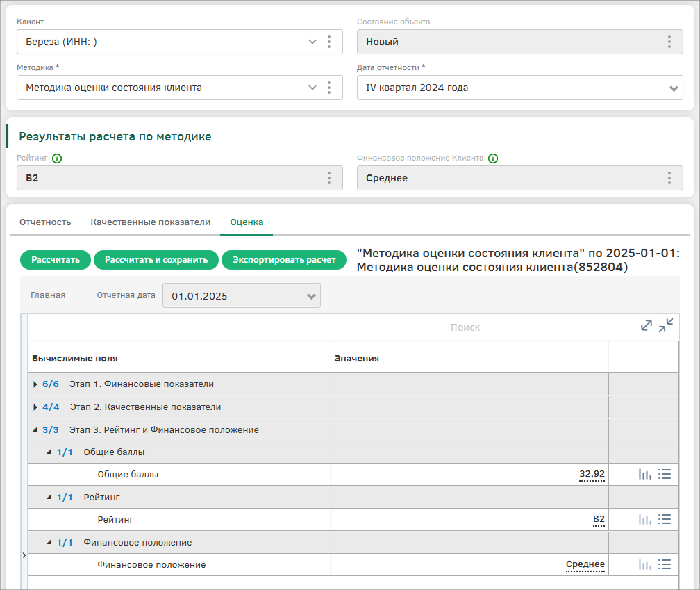Show chart icon in Финансовое положение row

point(645,565)
